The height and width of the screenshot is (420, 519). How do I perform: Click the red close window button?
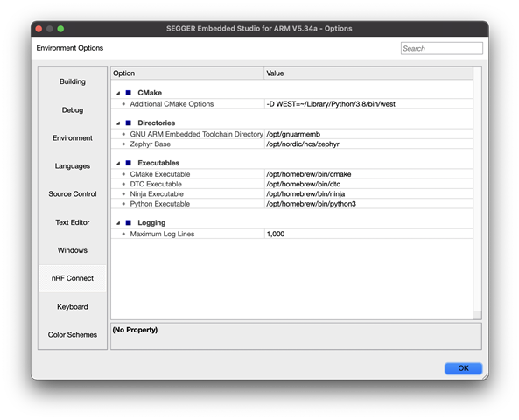pos(39,29)
